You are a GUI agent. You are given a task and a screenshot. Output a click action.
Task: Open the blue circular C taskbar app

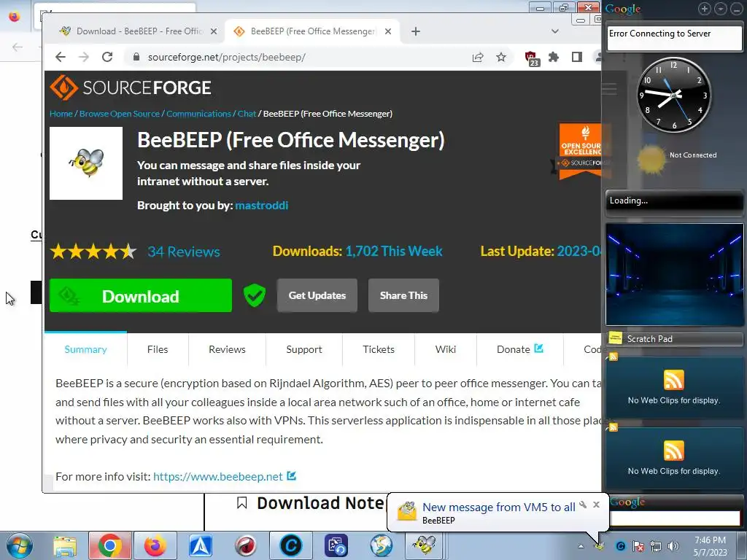[290, 545]
